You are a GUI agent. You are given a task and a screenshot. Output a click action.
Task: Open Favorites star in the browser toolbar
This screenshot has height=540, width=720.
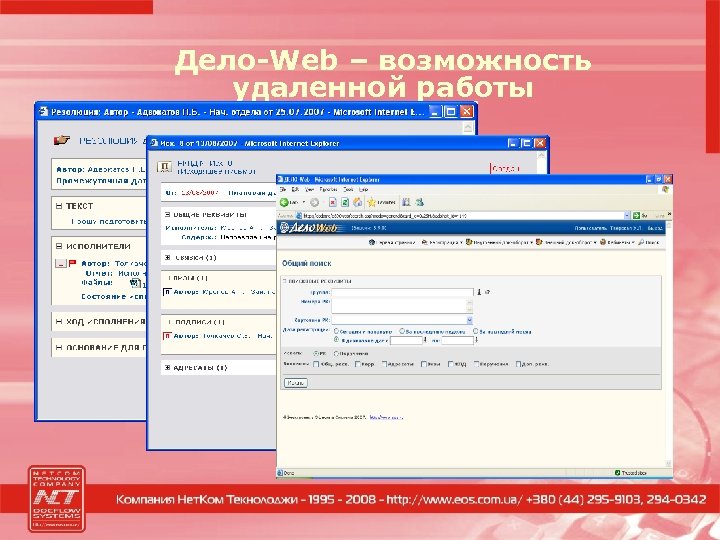click(x=371, y=202)
